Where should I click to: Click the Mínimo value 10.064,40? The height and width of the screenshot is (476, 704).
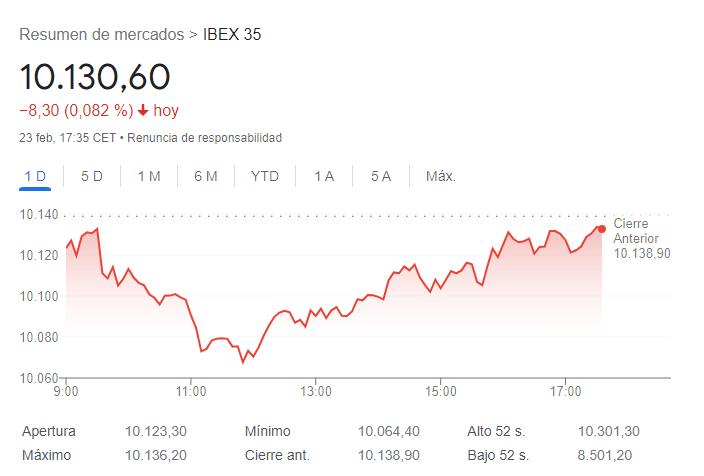(x=389, y=431)
